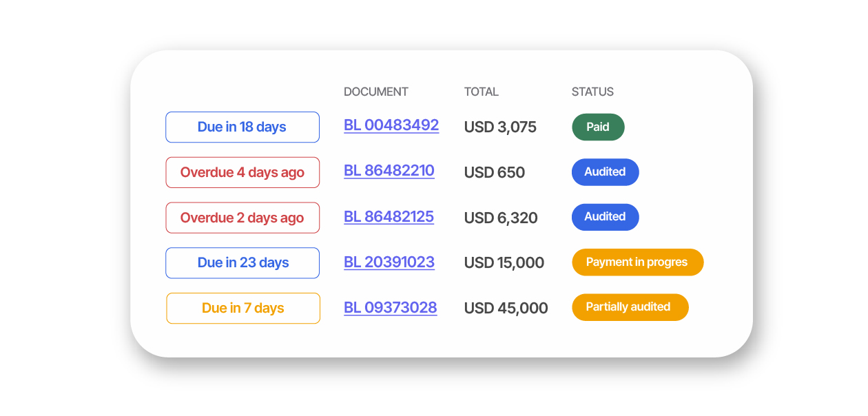
Task: Sort by the TOTAL column header
Action: 481,92
